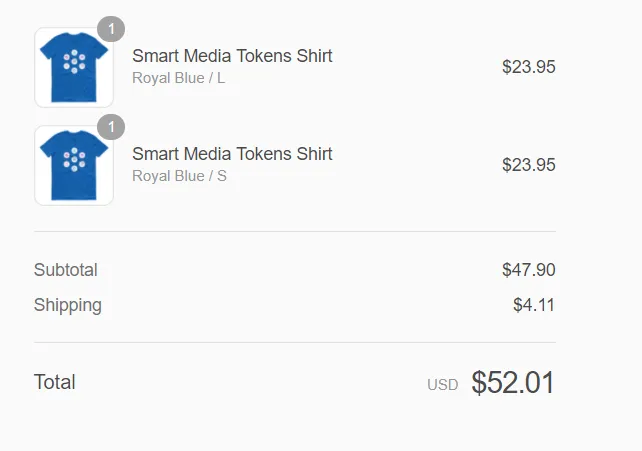642x451 pixels.
Task: Click the dotted logo on the second shirt
Action: 74,160
